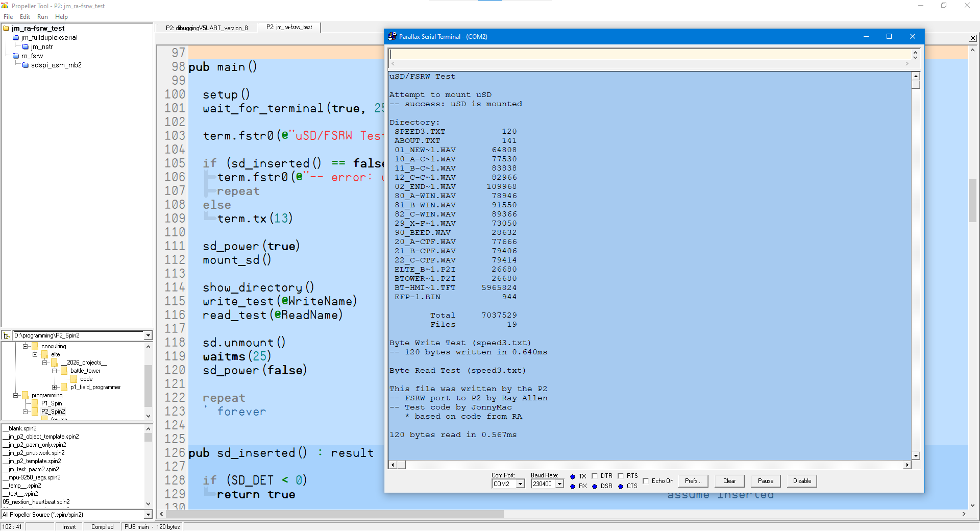This screenshot has height=531, width=980.
Task: Switch to dibuggingV5UART_version_8 tab
Action: pyautogui.click(x=207, y=28)
